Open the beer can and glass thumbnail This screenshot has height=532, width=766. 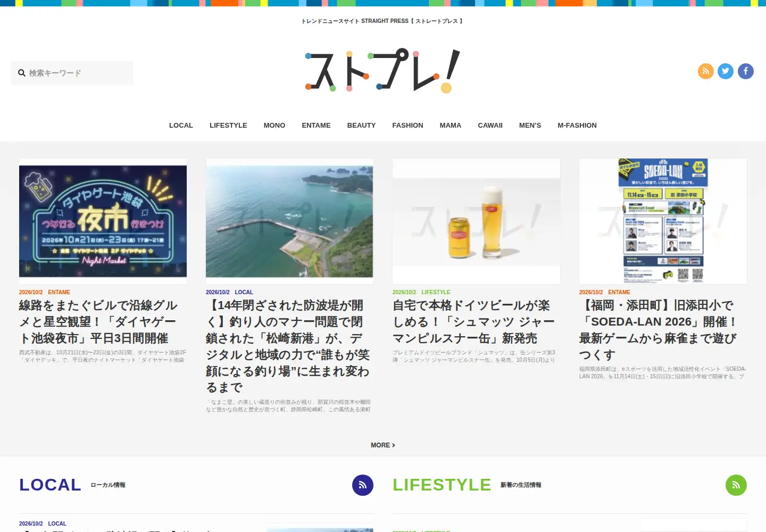click(x=476, y=221)
